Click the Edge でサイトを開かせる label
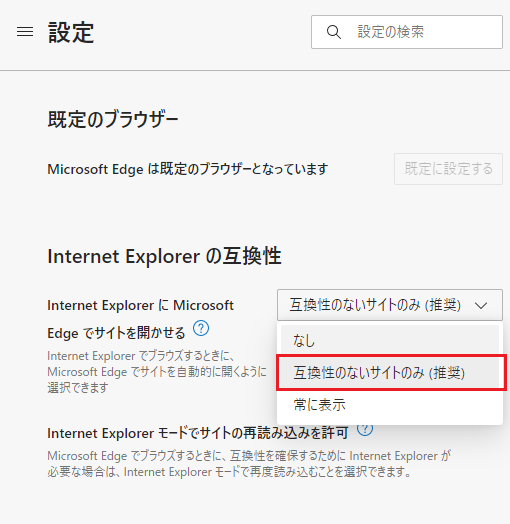Image resolution: width=510 pixels, height=524 pixels. pos(116,333)
